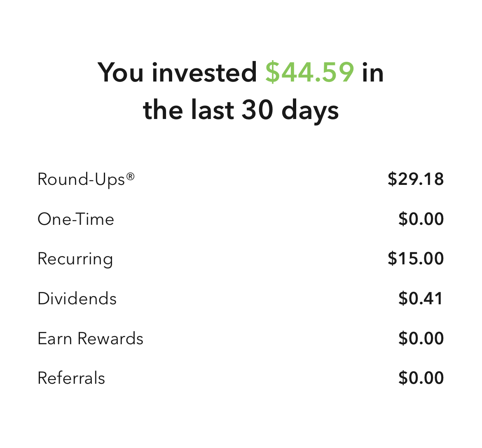
Task: Click the registered trademark symbol after Round-Ups
Action: [x=130, y=177]
